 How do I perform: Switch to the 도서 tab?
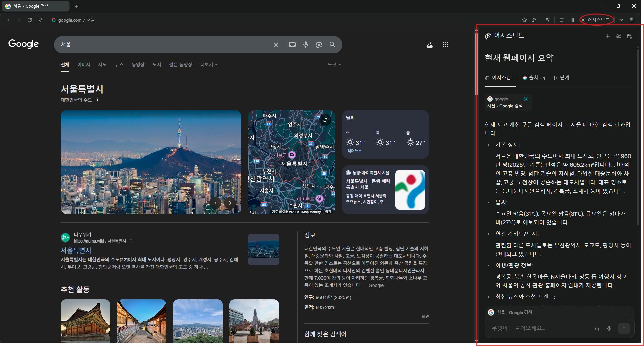pyautogui.click(x=157, y=65)
